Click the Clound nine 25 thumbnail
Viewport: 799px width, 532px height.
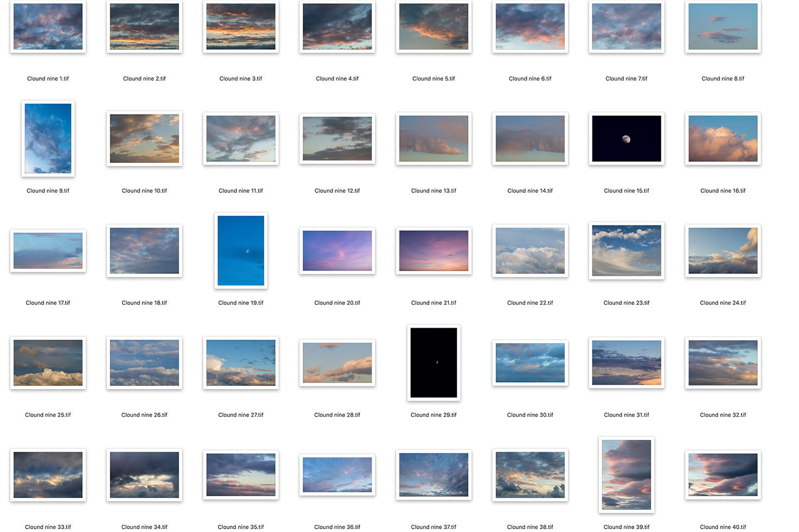coord(48,362)
